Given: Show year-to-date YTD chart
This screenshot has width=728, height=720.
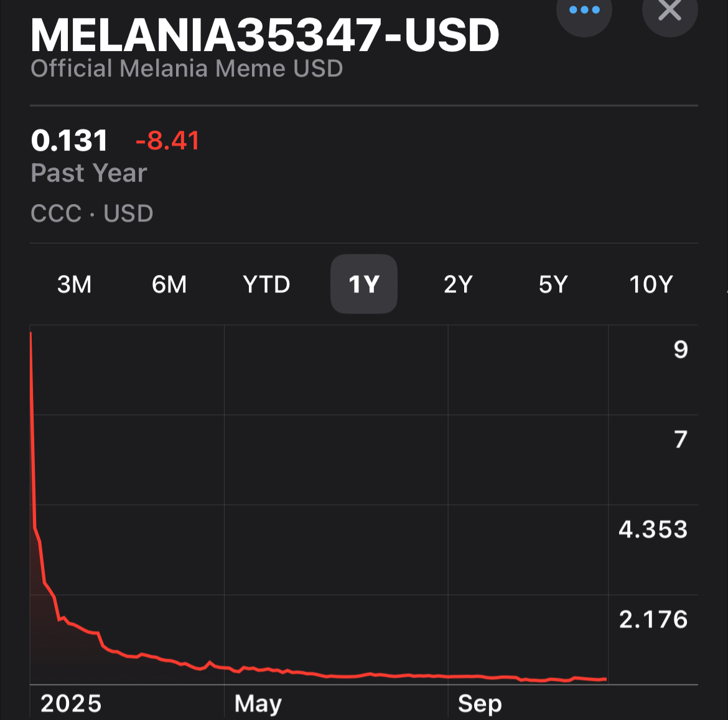Looking at the screenshot, I should (x=266, y=284).
